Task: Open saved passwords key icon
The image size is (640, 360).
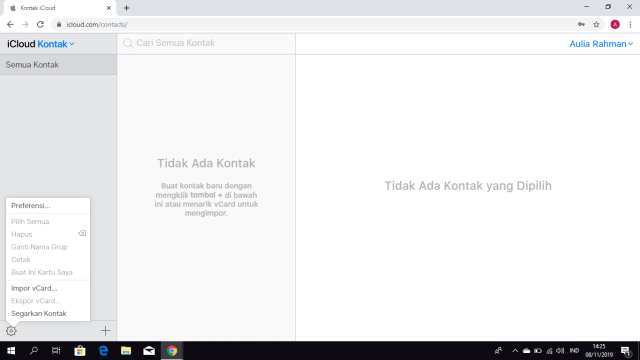Action: point(581,24)
